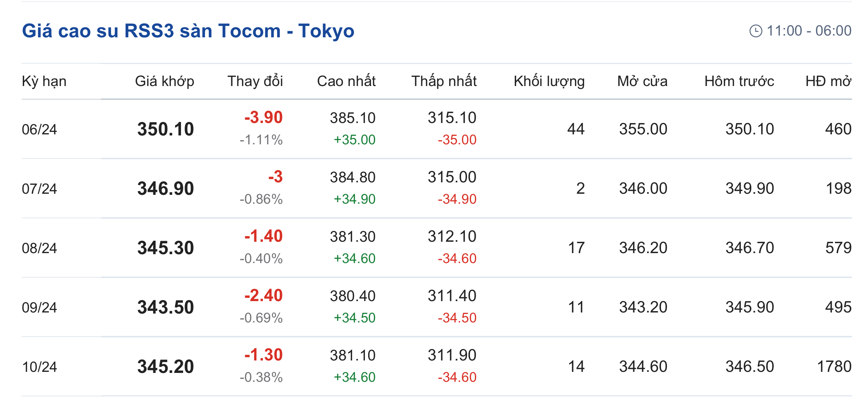Open the 09/24 contract row
Image resolution: width=868 pixels, height=401 pixels.
pyautogui.click(x=39, y=308)
